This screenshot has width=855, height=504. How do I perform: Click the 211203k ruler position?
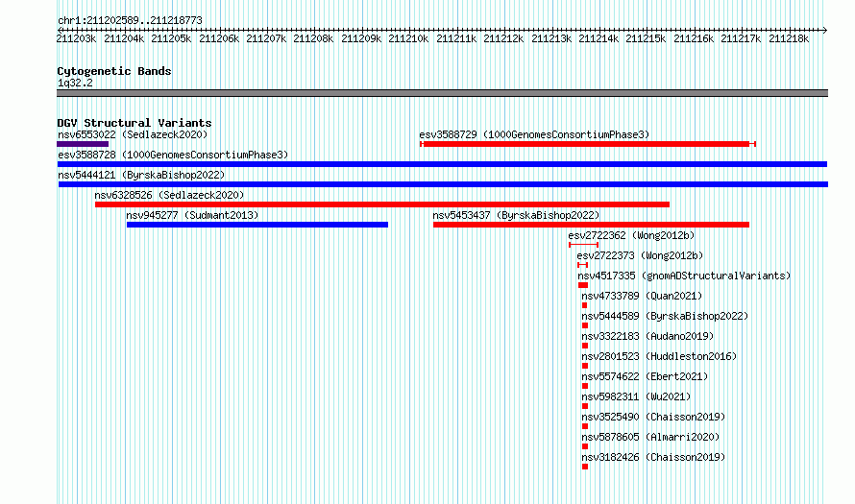[x=76, y=38]
